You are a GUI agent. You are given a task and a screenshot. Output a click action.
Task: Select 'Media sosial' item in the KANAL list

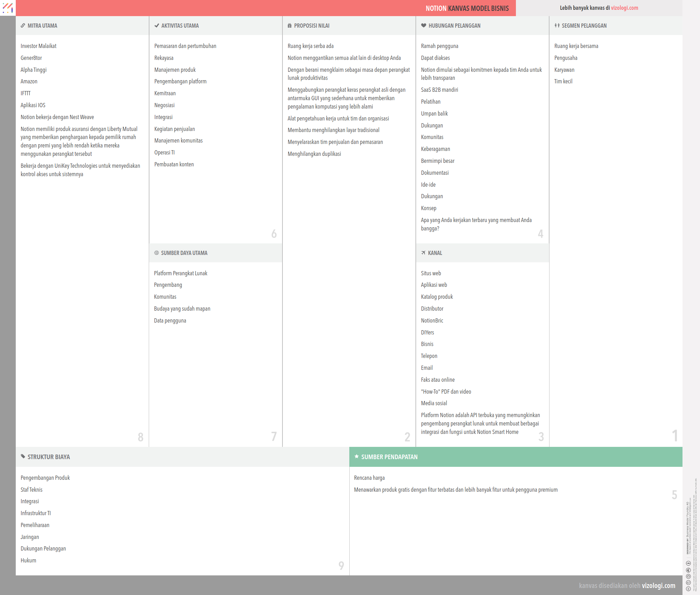tap(434, 403)
